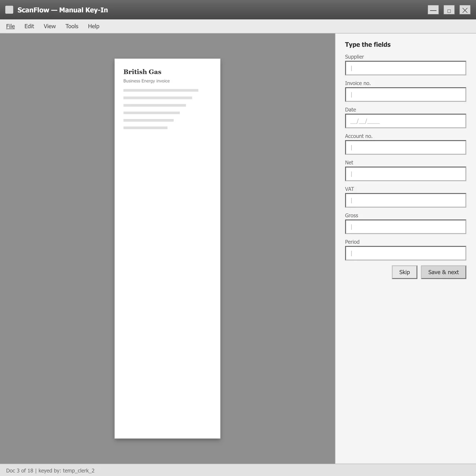
Task: Click the 'British Gas' heading on invoice
Action: coord(142,72)
